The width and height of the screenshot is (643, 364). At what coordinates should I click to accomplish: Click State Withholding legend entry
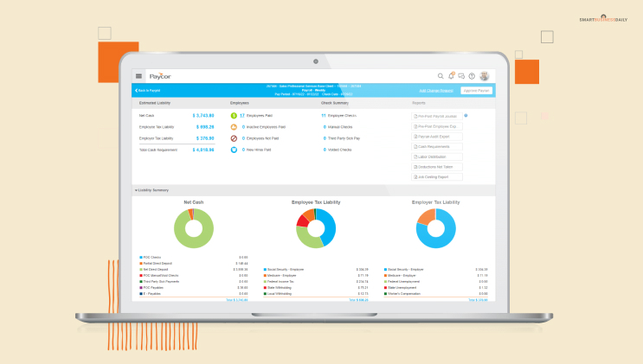[x=278, y=288]
